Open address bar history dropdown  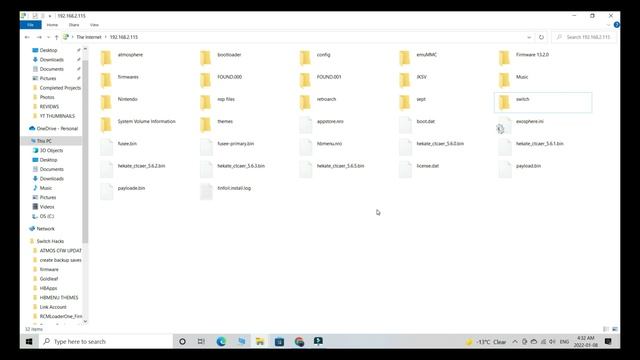click(x=529, y=37)
